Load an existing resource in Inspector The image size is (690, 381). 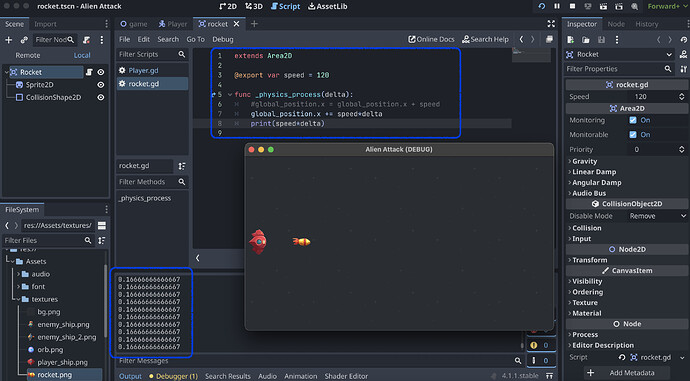586,40
